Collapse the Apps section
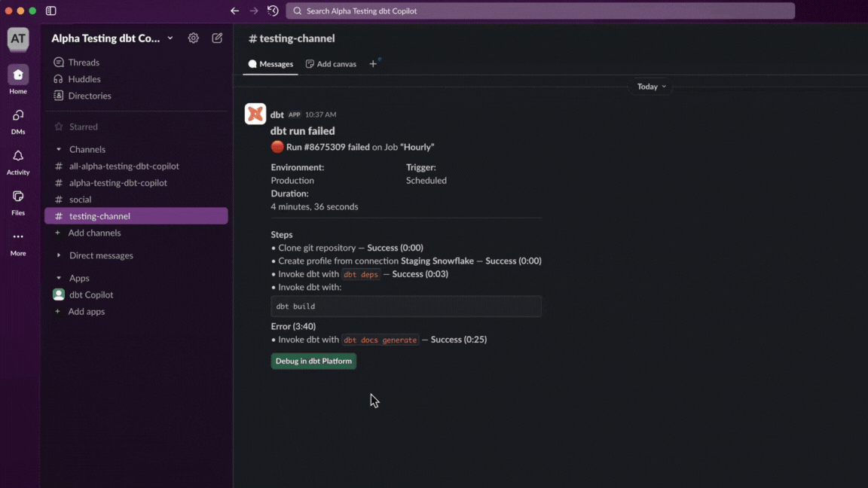The height and width of the screenshot is (488, 868). [59, 279]
